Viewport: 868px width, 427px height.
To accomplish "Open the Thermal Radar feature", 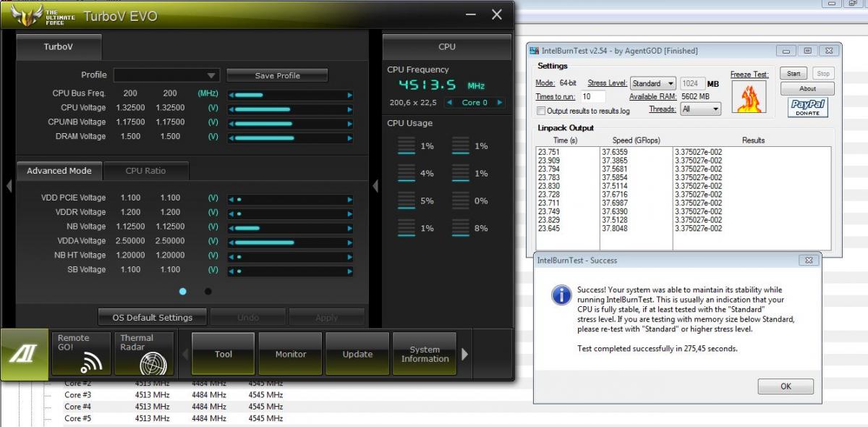I will coord(145,353).
